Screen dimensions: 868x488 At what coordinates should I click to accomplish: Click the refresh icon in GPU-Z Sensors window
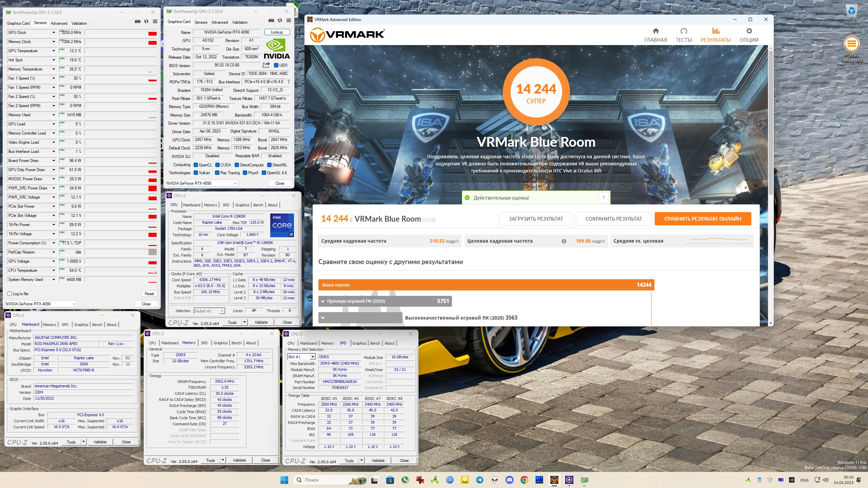click(146, 21)
